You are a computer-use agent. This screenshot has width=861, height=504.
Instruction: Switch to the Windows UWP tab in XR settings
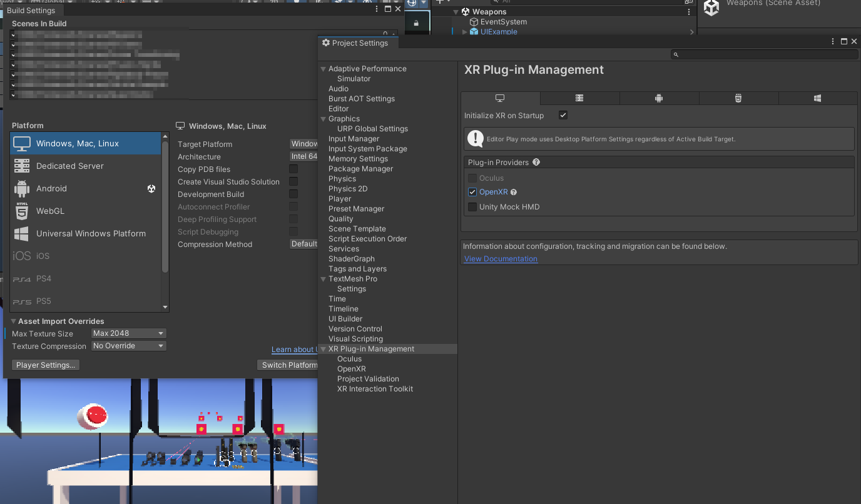coord(818,98)
